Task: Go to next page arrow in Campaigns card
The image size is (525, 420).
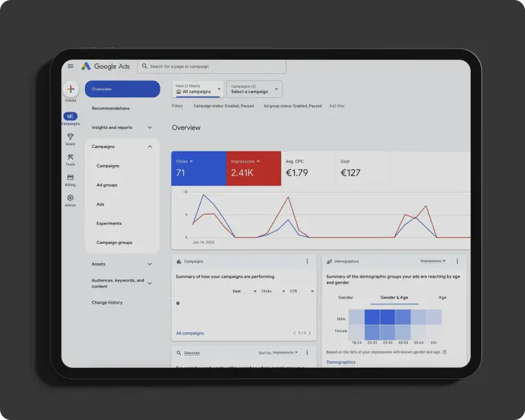Action: (310, 333)
